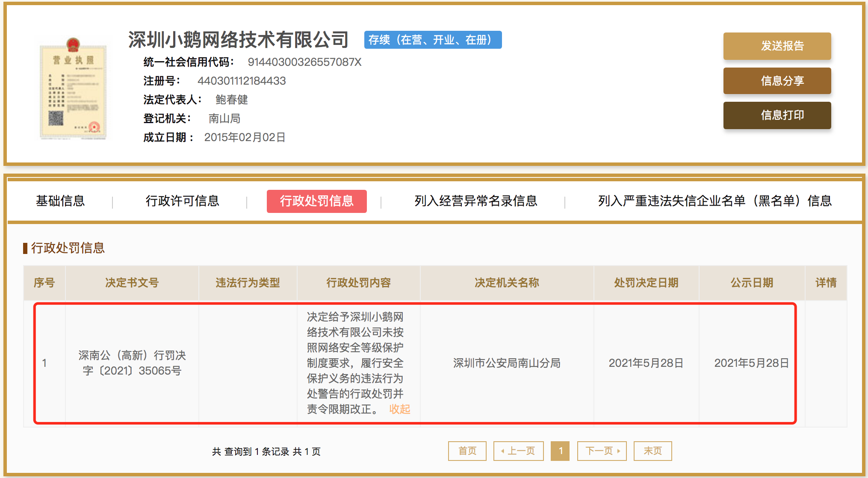
Task: Click the 决定书文号 column header
Action: point(132,283)
